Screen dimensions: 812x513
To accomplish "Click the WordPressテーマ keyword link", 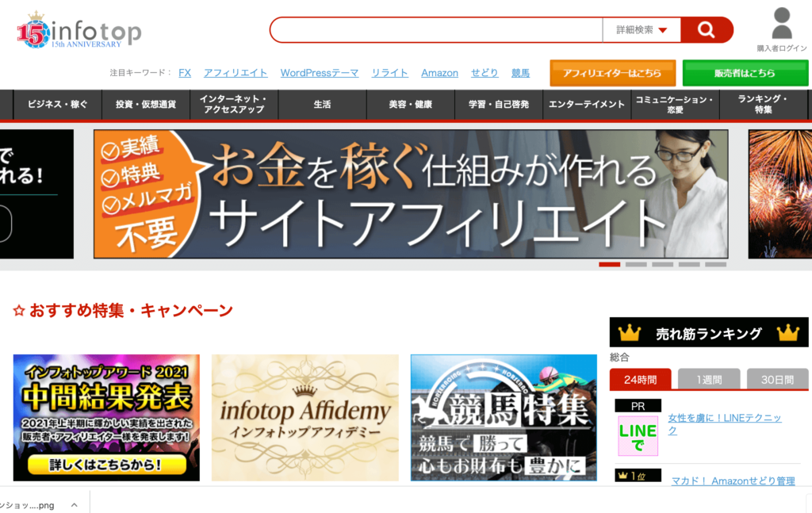I will point(320,73).
